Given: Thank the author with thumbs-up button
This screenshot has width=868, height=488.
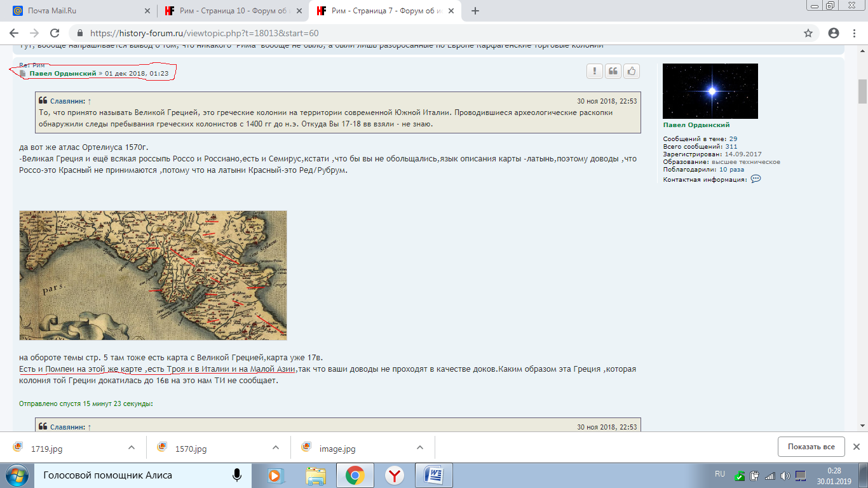Looking at the screenshot, I should click(x=632, y=71).
